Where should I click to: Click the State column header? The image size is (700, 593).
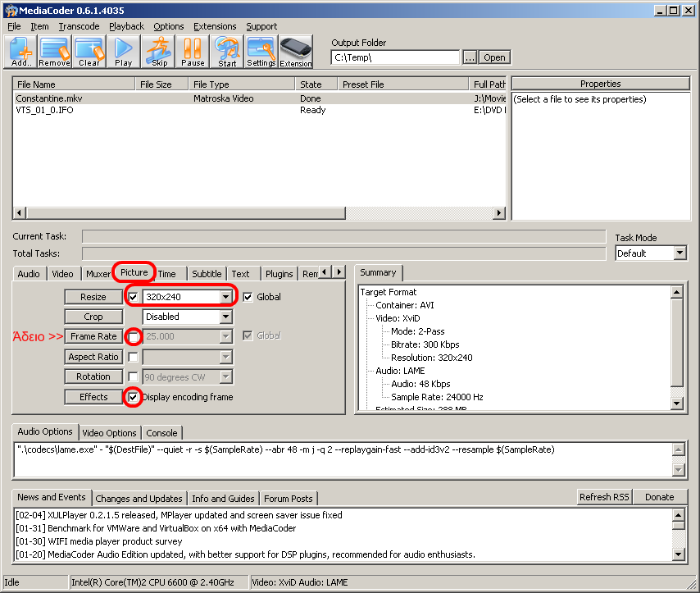[316, 84]
